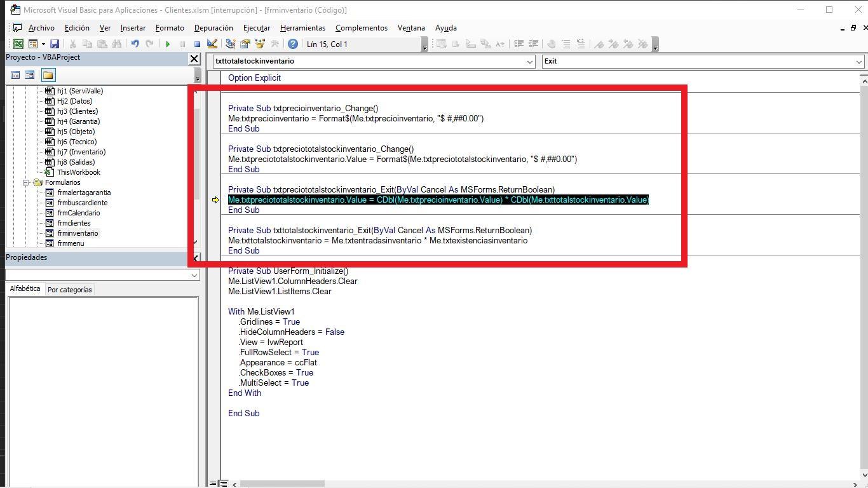Run the macro with play button
The height and width of the screenshot is (488, 868).
(168, 44)
